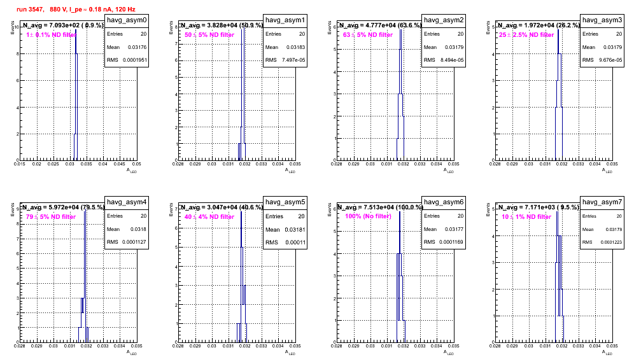This screenshot has height=364, width=634.
Task: Click Mean 0.03181 in havg_asym5 stats
Action: (x=285, y=229)
